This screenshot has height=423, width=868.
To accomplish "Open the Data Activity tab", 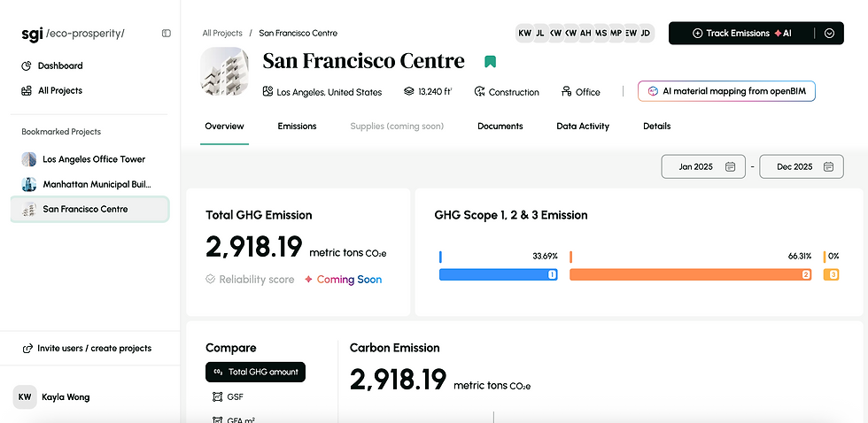I will [x=583, y=126].
